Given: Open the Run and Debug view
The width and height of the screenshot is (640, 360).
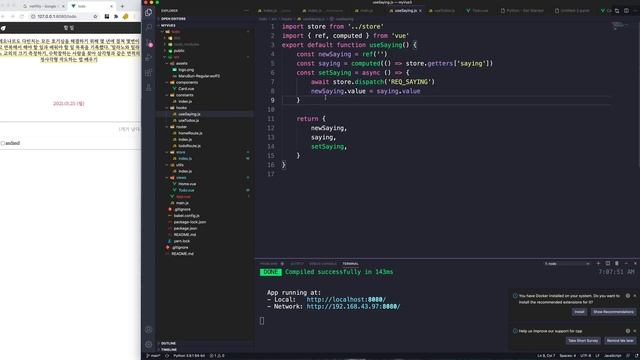Looking at the screenshot, I should coord(149,58).
